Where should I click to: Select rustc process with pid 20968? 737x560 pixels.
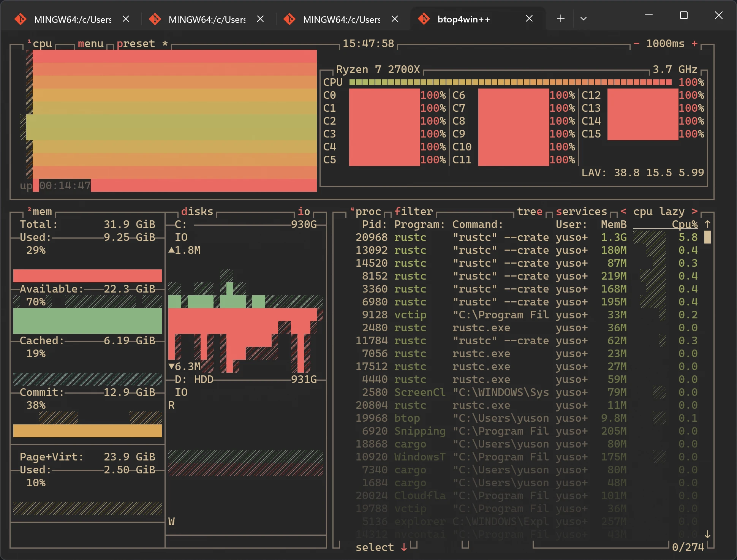click(410, 237)
